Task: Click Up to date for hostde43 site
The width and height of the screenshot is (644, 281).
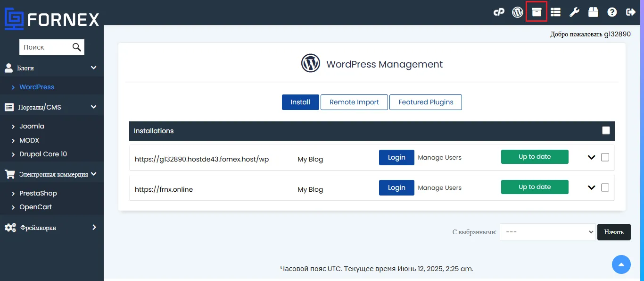Action: click(x=535, y=157)
